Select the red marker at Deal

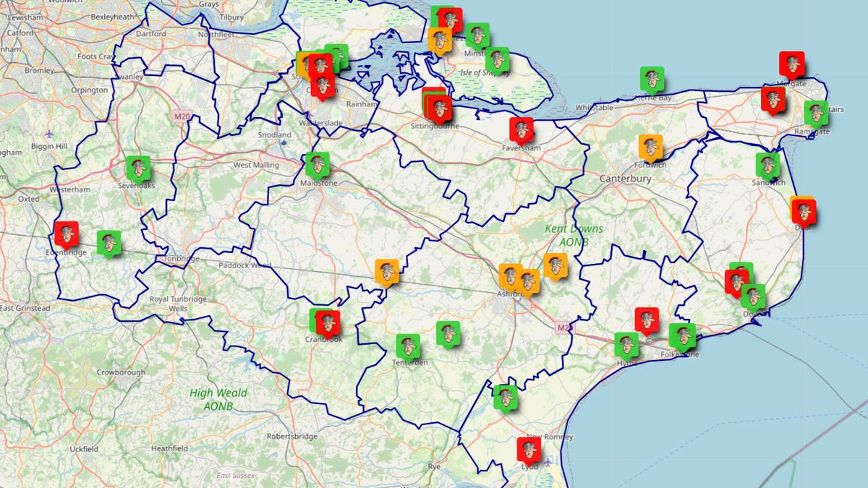click(x=804, y=211)
